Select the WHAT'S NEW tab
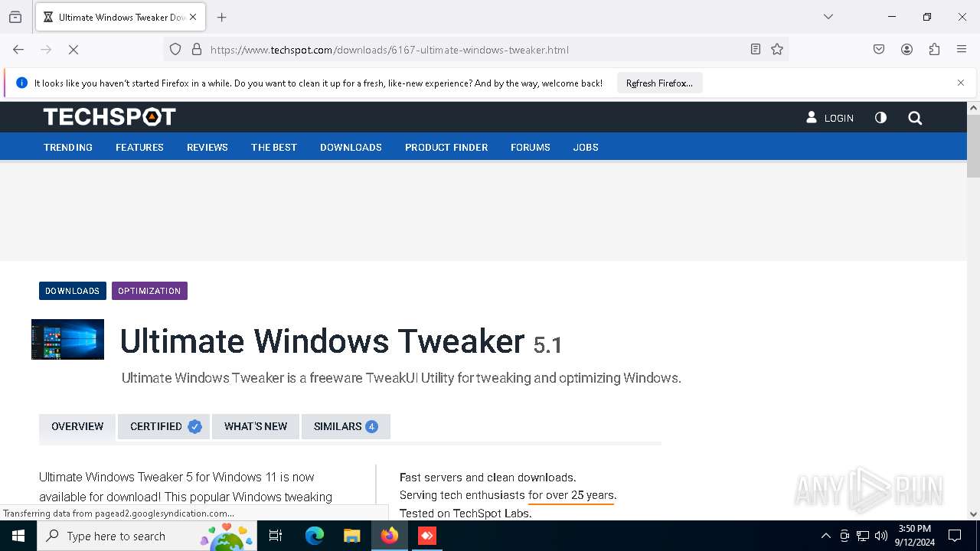 click(x=256, y=427)
